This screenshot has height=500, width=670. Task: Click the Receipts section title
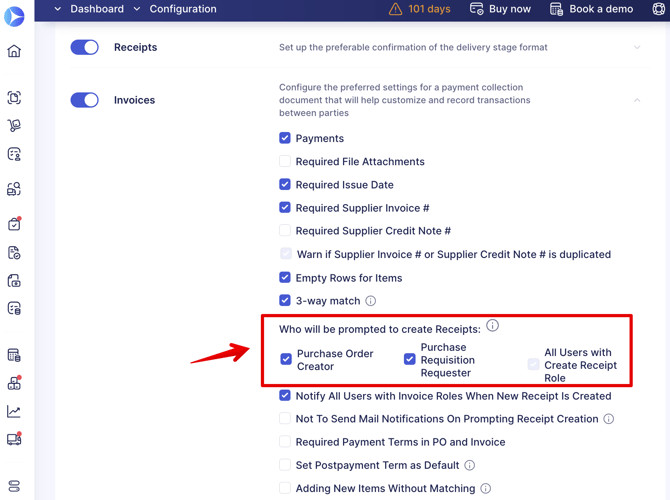[x=135, y=47]
